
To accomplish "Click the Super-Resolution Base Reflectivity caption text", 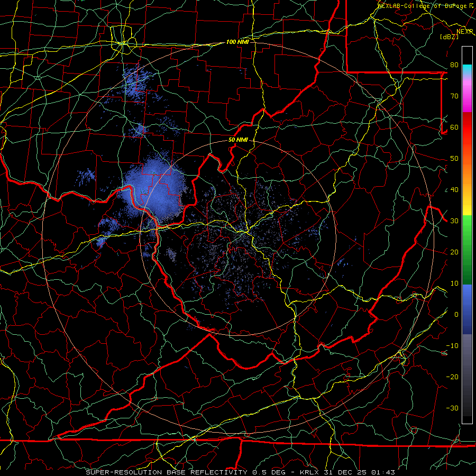I will 167,472.
